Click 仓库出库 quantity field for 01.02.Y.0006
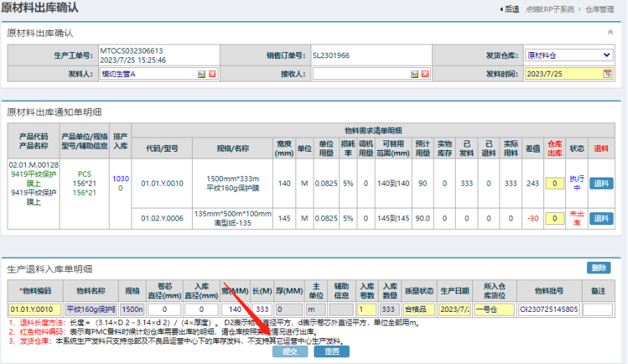Screen dimensions: 628x364 click(x=555, y=218)
